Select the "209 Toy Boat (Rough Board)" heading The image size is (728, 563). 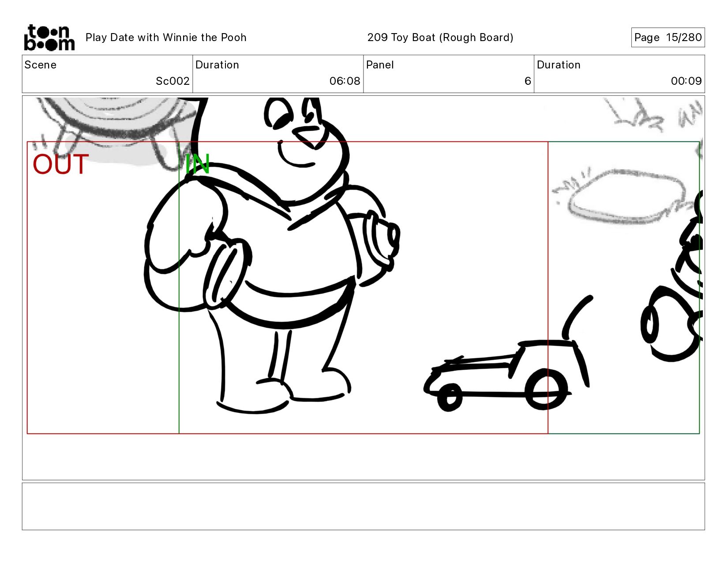(x=440, y=38)
